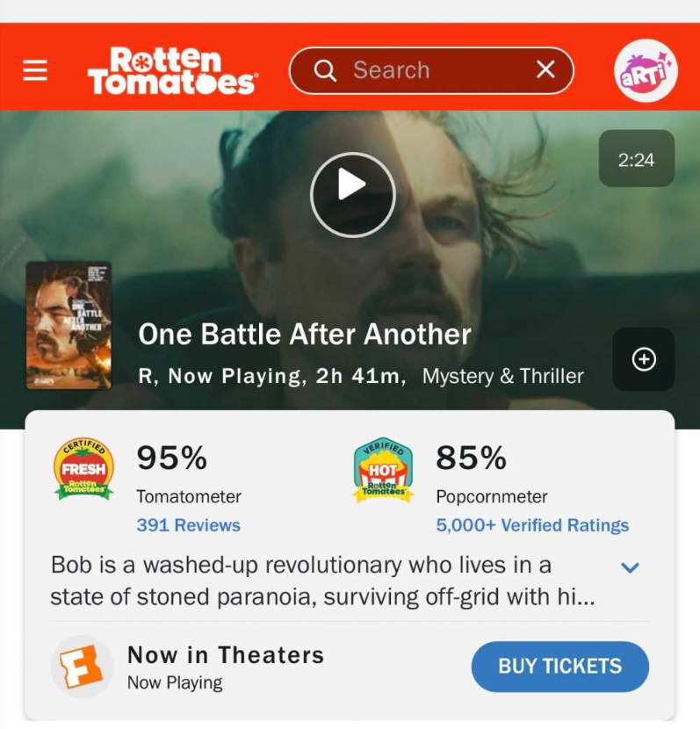The image size is (700, 729).
Task: Clear search with the X icon
Action: [x=545, y=69]
